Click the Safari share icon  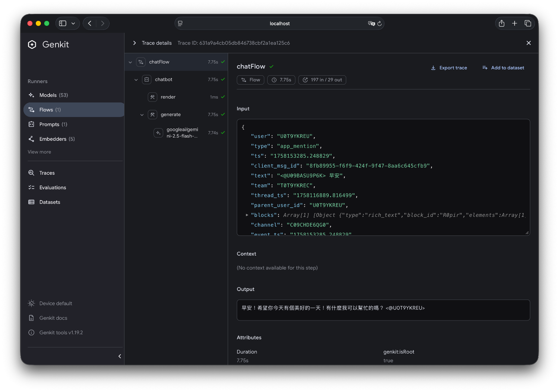[x=502, y=23]
